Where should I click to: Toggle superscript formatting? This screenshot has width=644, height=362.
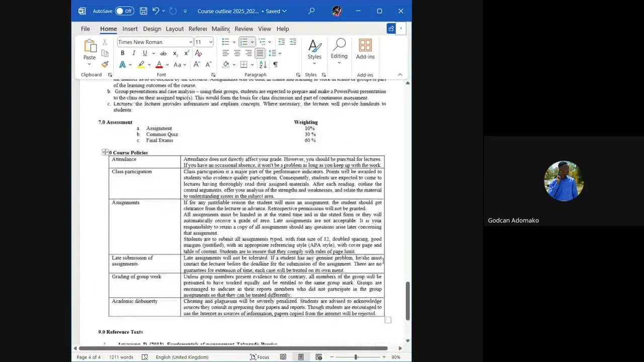(x=187, y=53)
